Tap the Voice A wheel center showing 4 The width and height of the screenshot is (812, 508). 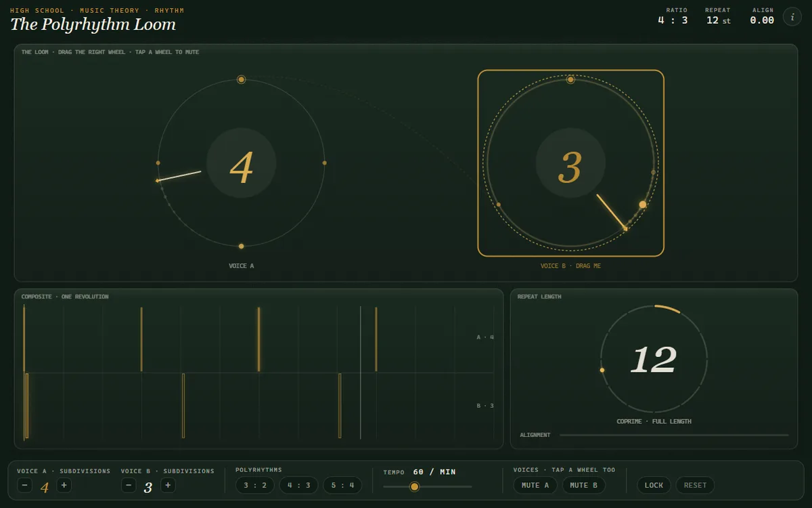[x=241, y=163]
